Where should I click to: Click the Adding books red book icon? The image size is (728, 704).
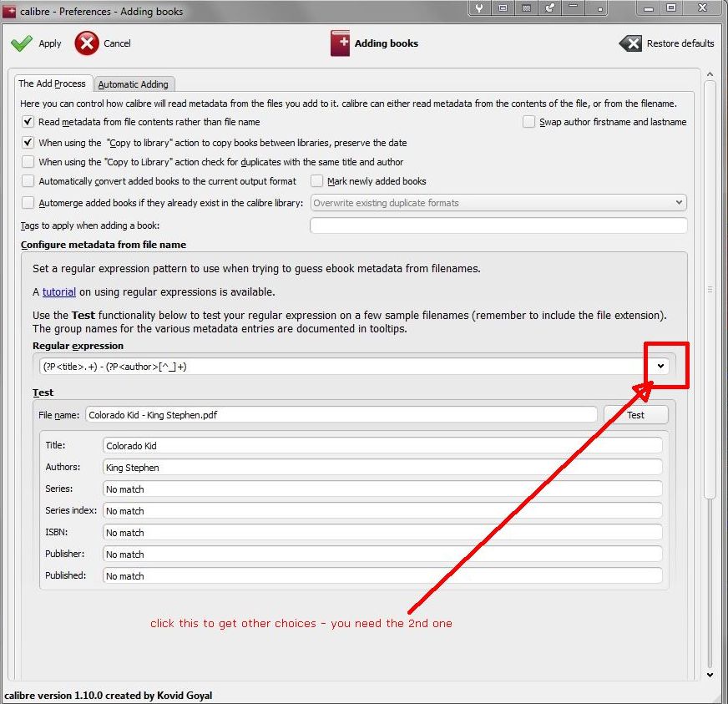(x=341, y=43)
